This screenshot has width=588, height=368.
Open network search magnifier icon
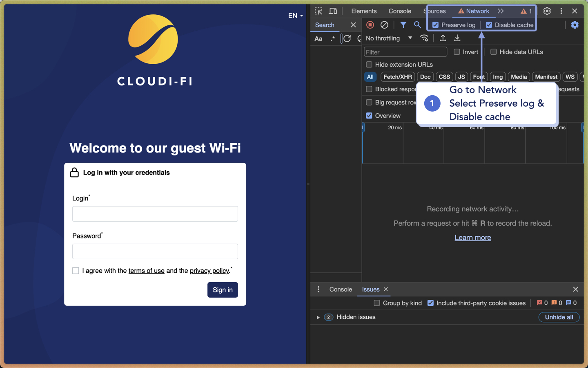click(x=417, y=25)
